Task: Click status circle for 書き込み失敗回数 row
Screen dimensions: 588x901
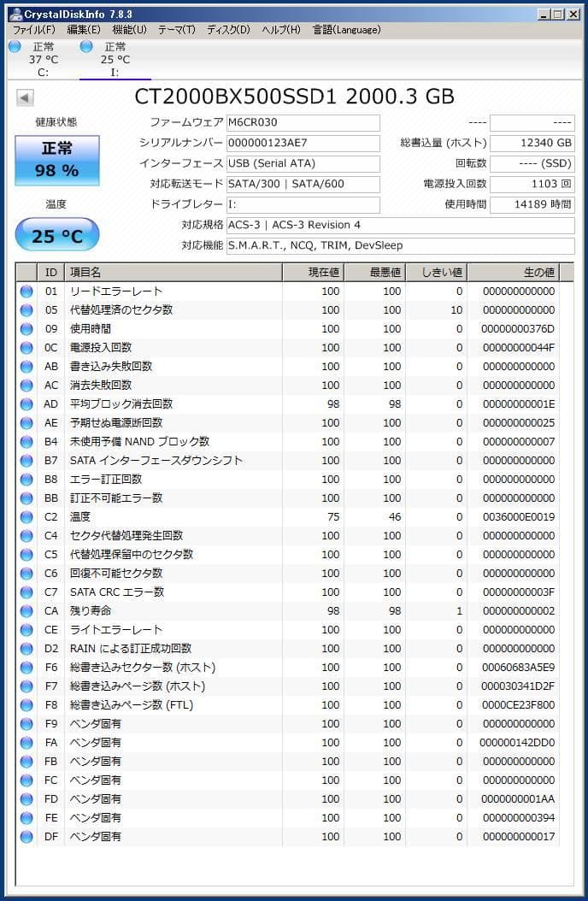Action: 26,367
